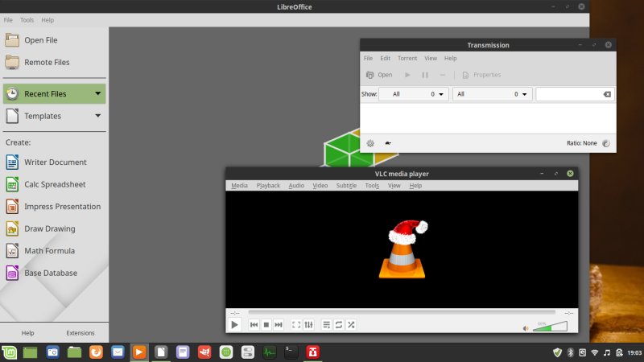Image resolution: width=644 pixels, height=362 pixels.
Task: Click the Transmission gear options icon
Action: 370,143
